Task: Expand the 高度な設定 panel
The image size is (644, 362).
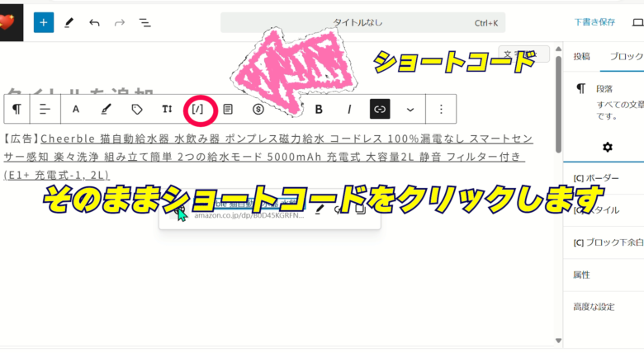Action: click(594, 307)
